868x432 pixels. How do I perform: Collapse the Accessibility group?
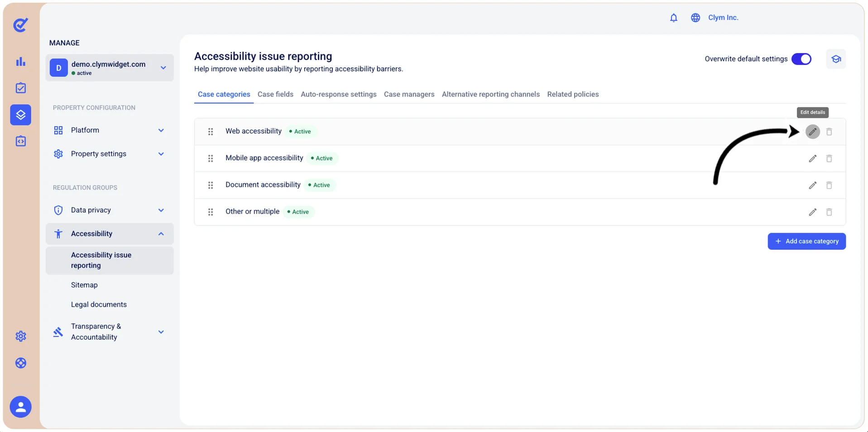click(x=110, y=234)
